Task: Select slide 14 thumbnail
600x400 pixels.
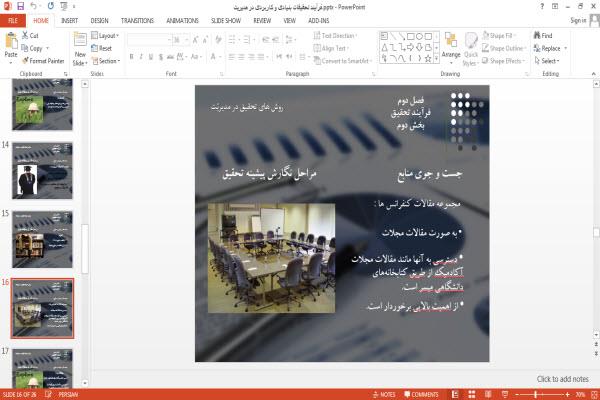Action: (x=42, y=171)
